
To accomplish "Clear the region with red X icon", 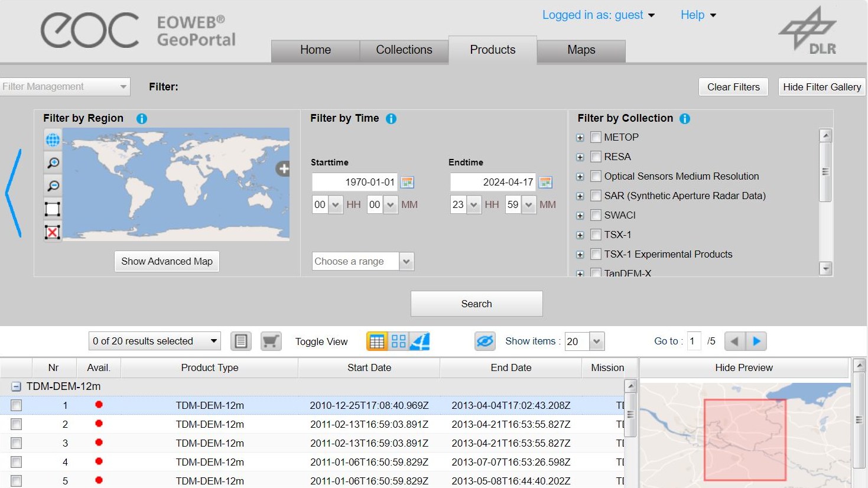I will click(53, 232).
